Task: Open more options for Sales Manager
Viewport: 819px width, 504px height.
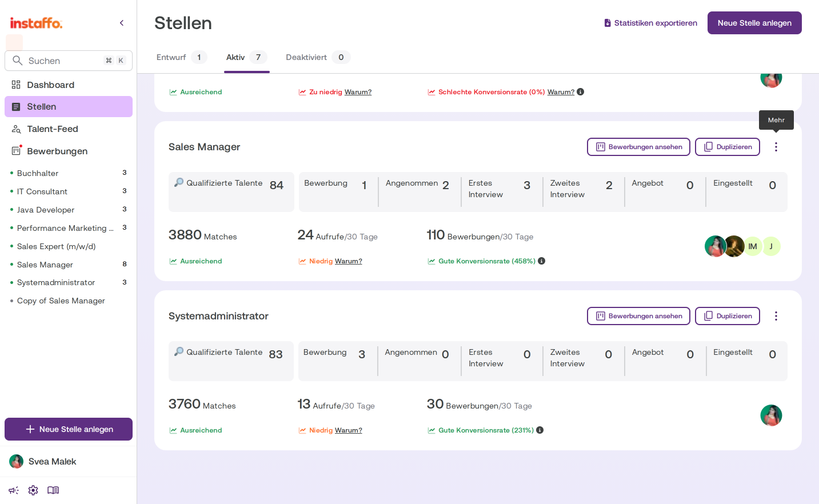Action: point(776,147)
